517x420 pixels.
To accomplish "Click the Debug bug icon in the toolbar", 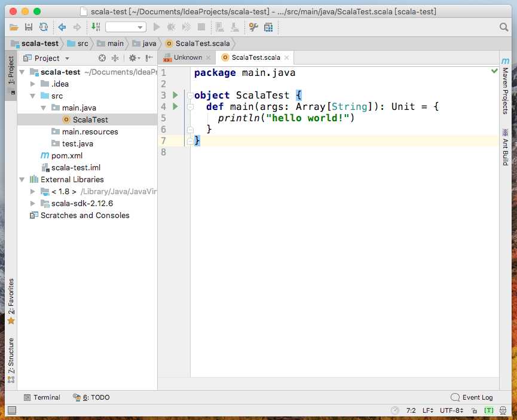I will (x=171, y=27).
